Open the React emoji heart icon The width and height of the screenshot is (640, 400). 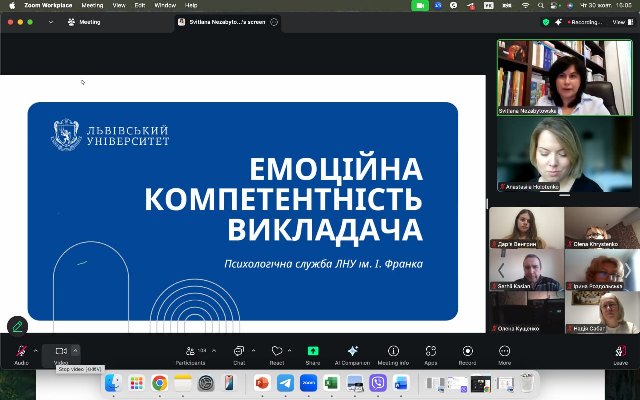pyautogui.click(x=277, y=352)
